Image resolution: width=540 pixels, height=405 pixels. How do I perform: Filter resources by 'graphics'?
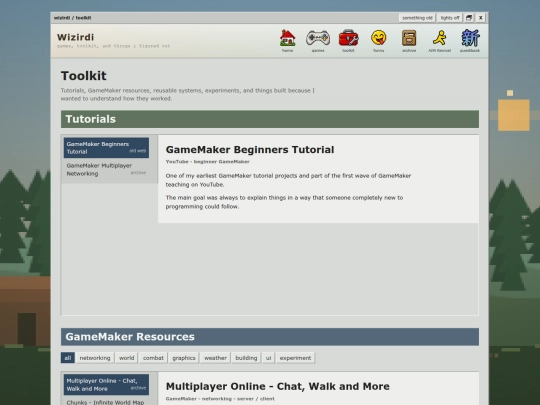coord(184,358)
